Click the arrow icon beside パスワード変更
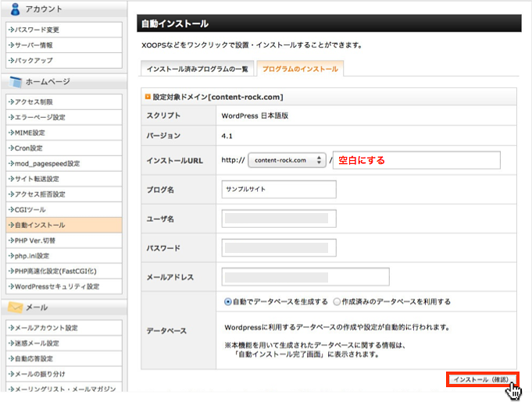The height and width of the screenshot is (402, 532). click(x=11, y=30)
